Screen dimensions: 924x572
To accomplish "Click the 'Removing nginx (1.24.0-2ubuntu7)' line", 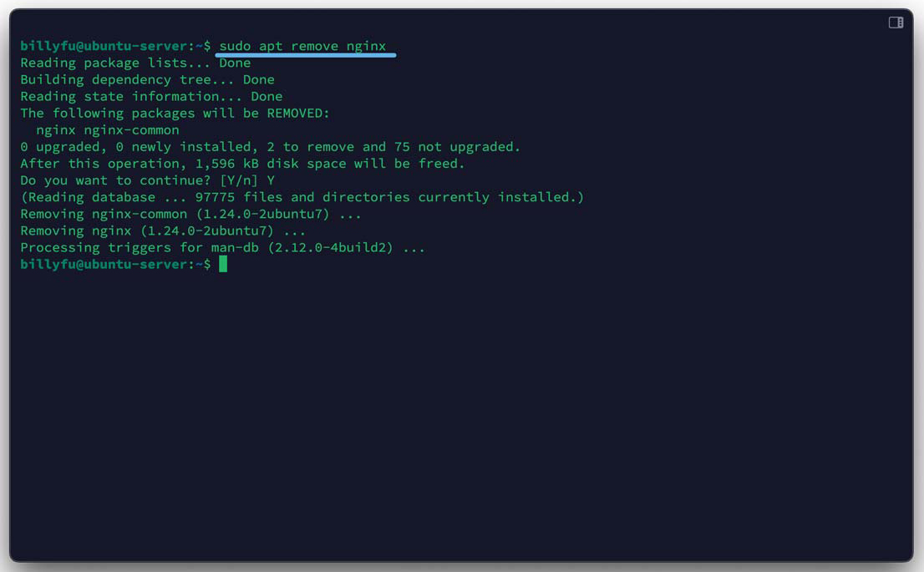I will point(163,230).
